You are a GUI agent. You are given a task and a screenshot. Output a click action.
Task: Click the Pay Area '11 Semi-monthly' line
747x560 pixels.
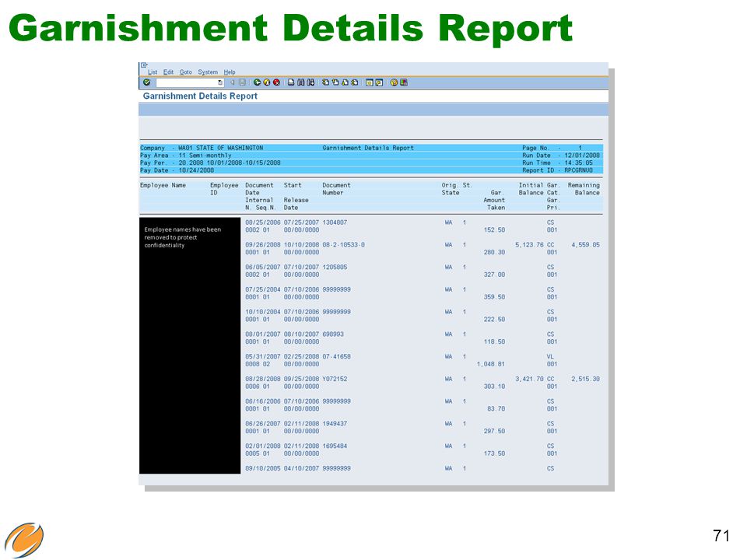(x=186, y=156)
